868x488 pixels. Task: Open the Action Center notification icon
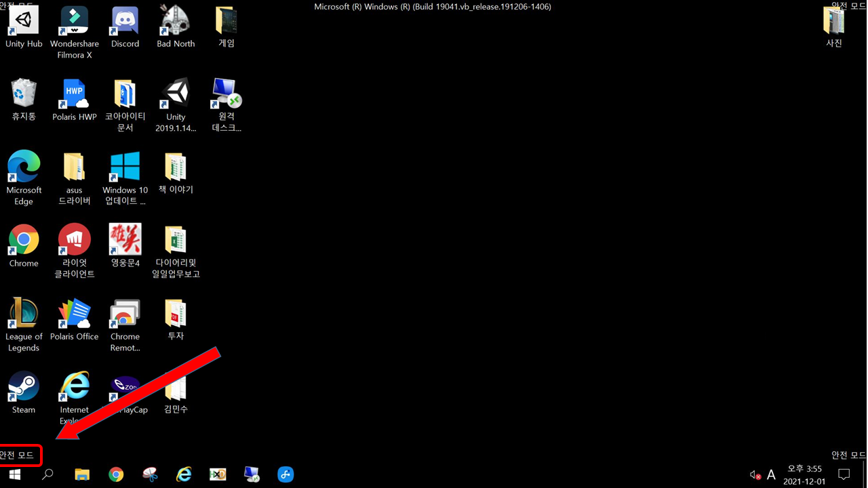(x=844, y=474)
